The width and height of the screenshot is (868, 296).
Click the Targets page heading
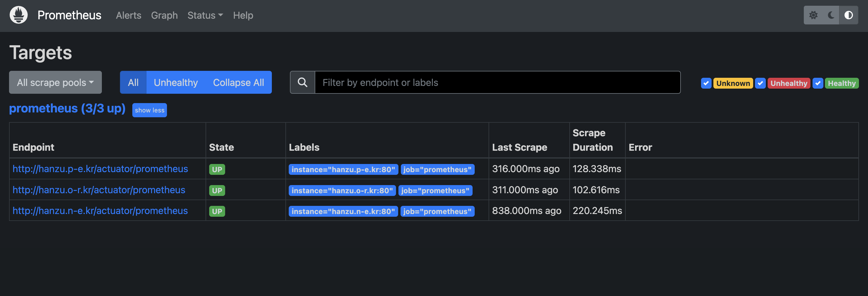point(40,52)
